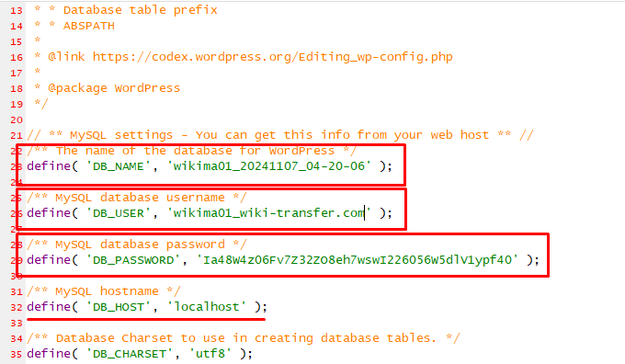Click the 'DB_NAME' constant text
625x364 pixels.
tap(119, 166)
